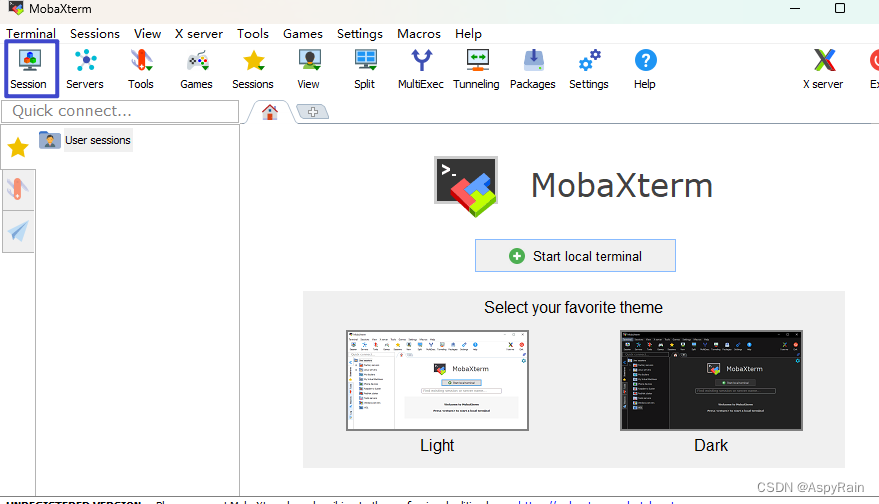Click the Quick connect input field
This screenshot has height=504, width=879.
tap(121, 112)
